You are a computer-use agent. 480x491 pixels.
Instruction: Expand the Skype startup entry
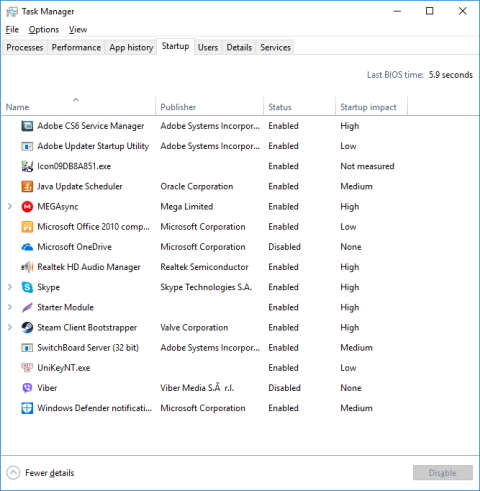pos(10,287)
